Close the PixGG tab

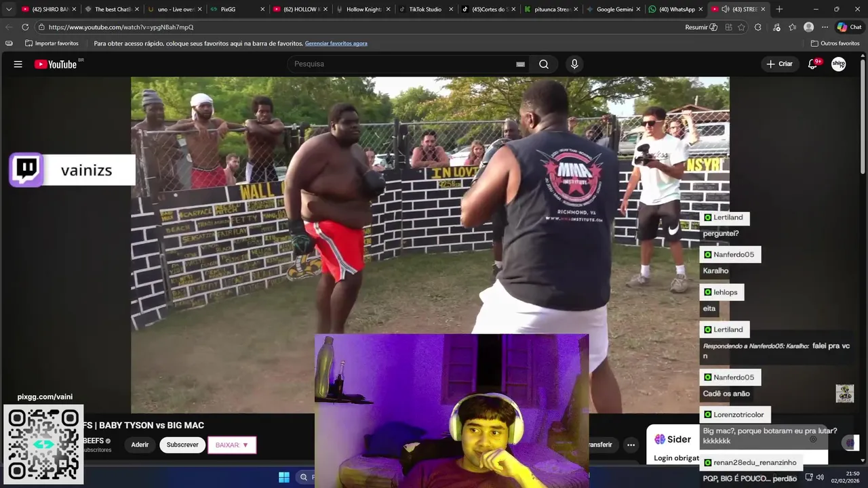(262, 9)
